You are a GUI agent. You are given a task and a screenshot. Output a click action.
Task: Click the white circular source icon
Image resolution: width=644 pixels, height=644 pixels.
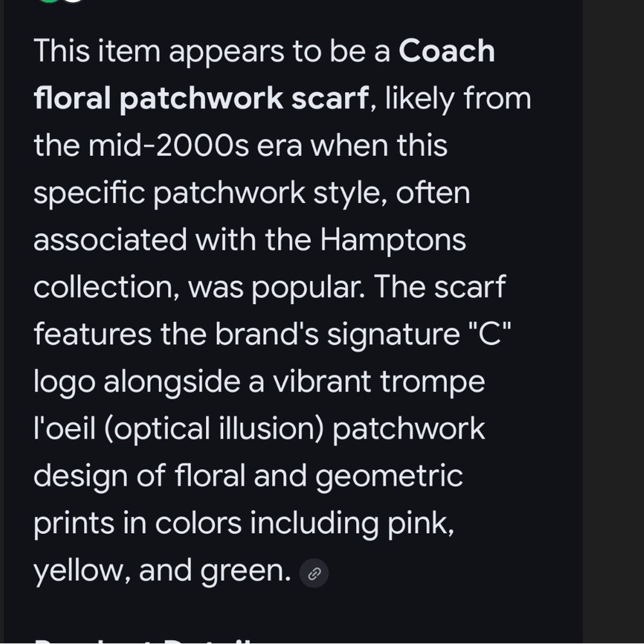click(x=73, y=1)
